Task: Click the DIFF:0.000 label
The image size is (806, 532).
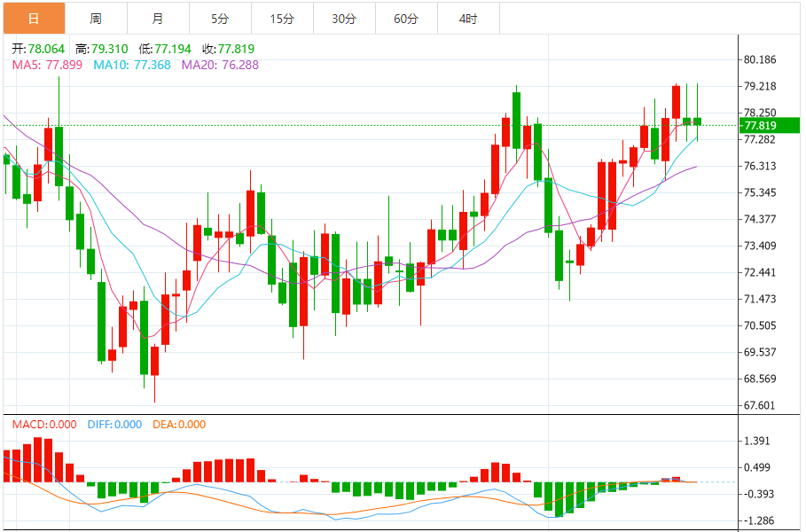Action: [x=114, y=425]
